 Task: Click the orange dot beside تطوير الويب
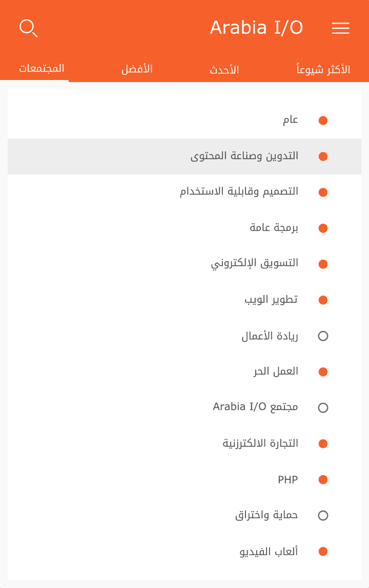click(x=323, y=300)
